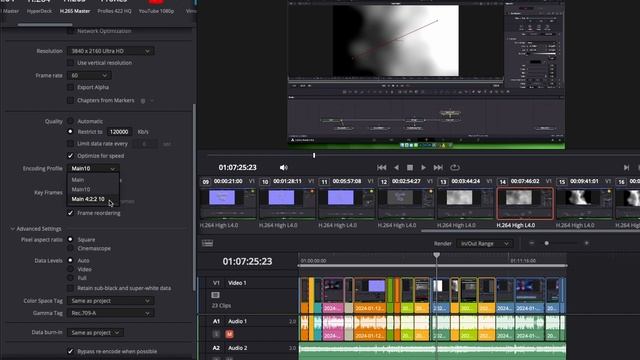Enable Limit data rate every checkbox
Viewport: 640px width, 360px height.
(71, 144)
